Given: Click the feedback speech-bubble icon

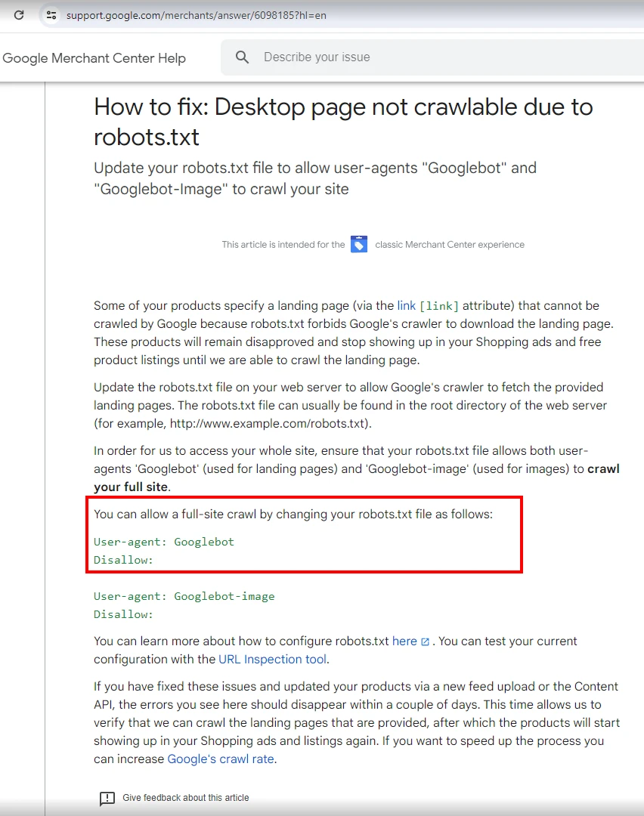Looking at the screenshot, I should pos(107,798).
